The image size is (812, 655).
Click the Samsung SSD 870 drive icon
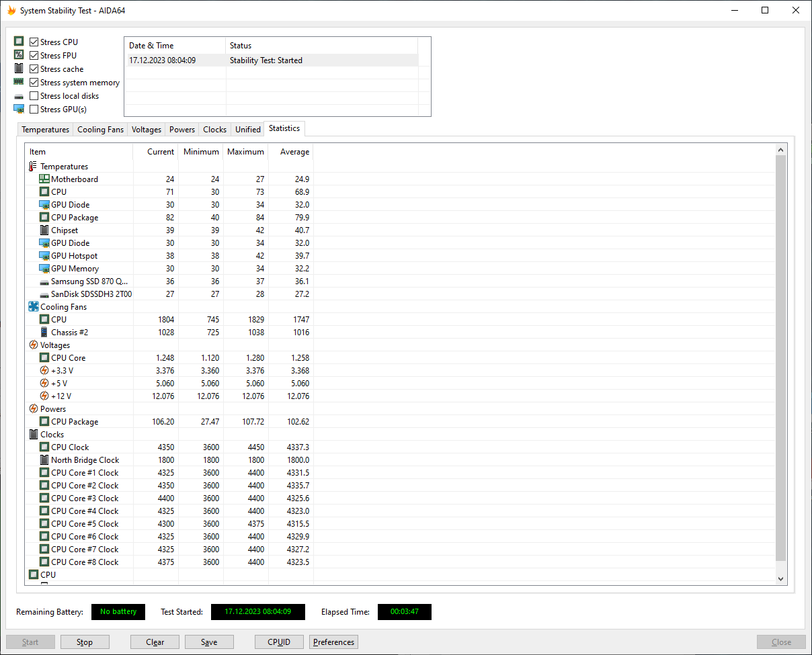44,281
